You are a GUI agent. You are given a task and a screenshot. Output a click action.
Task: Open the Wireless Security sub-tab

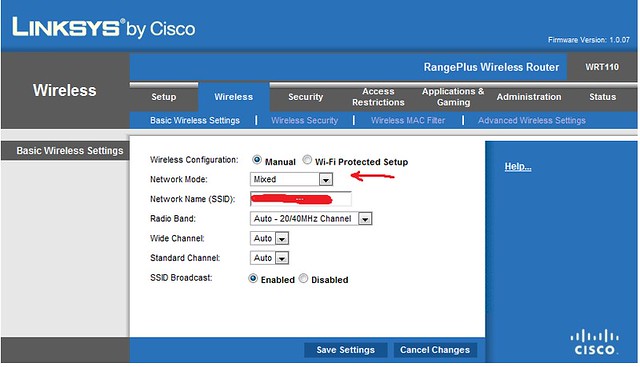(304, 120)
